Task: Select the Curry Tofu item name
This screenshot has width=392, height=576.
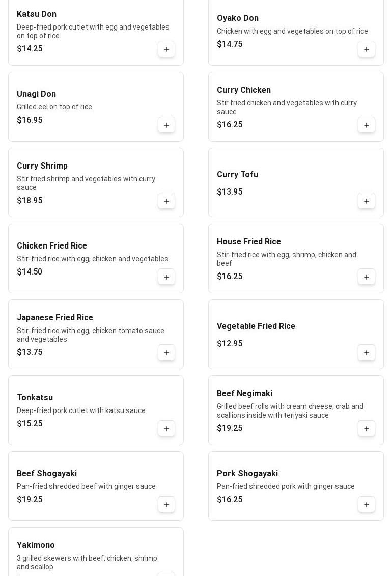Action: [237, 175]
